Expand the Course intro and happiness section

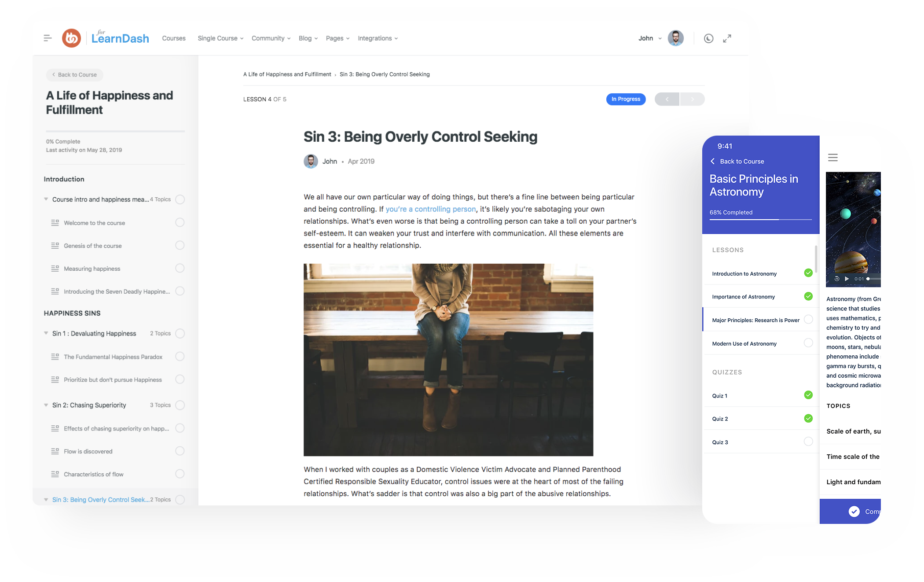pyautogui.click(x=46, y=199)
